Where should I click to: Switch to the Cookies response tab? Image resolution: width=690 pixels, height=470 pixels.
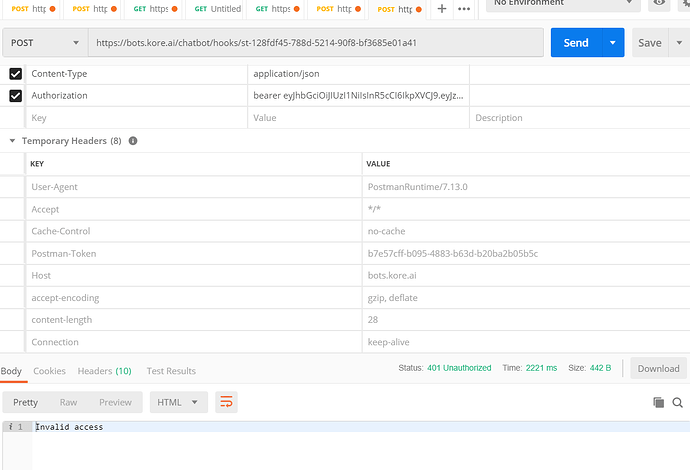49,371
